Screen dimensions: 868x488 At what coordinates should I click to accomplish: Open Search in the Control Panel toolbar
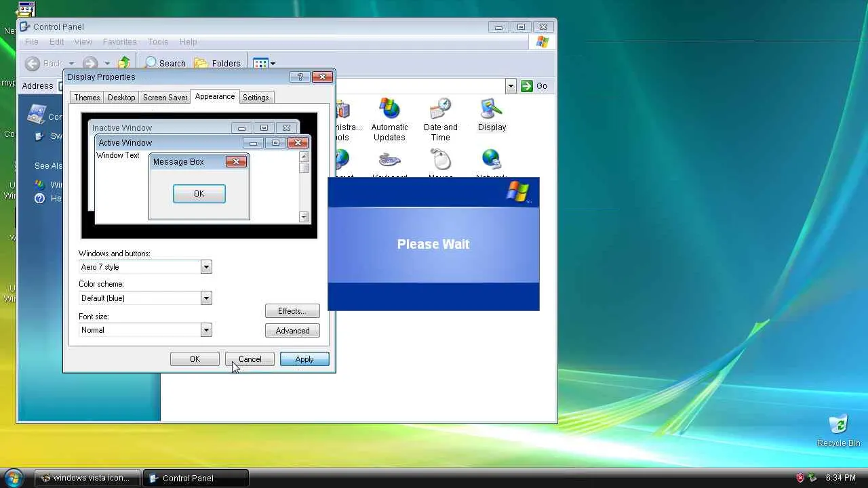point(165,63)
